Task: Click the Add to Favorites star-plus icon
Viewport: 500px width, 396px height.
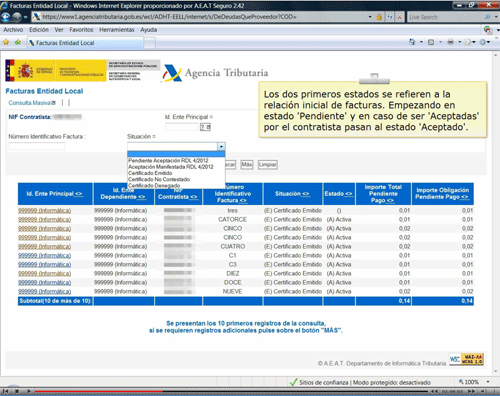Action: [18, 42]
